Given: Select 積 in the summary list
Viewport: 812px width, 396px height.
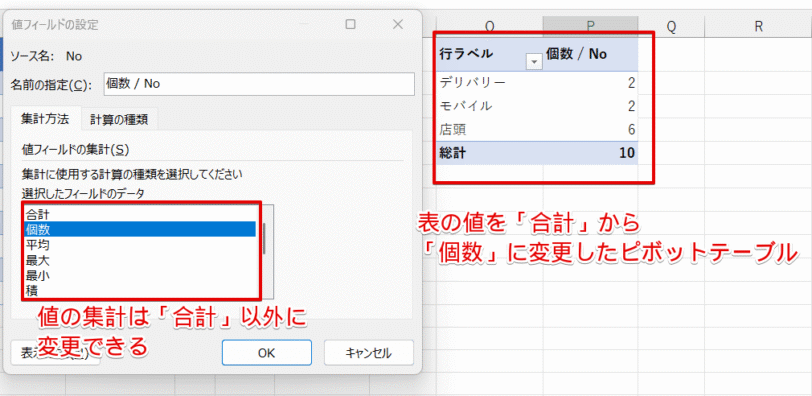Looking at the screenshot, I should pos(140,290).
